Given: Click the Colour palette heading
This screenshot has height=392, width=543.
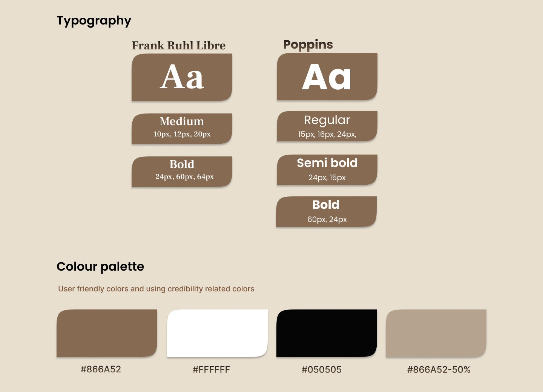Looking at the screenshot, I should (x=100, y=267).
